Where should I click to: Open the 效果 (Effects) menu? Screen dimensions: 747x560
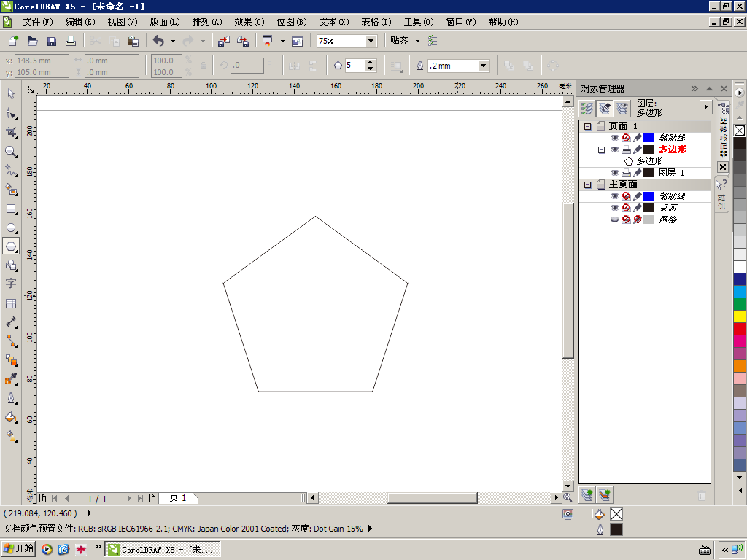click(x=249, y=22)
